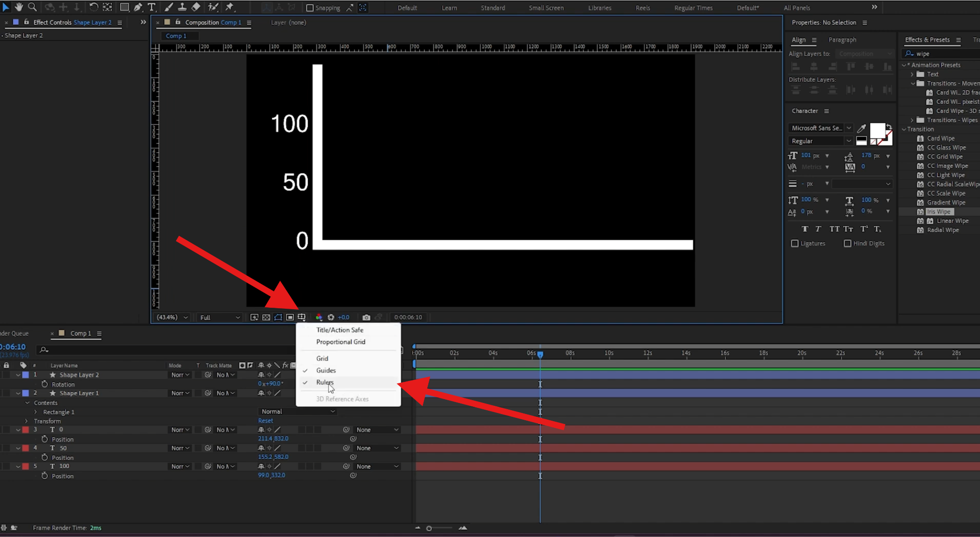Take a snapshot of the composition
The height and width of the screenshot is (537, 980).
pyautogui.click(x=366, y=317)
